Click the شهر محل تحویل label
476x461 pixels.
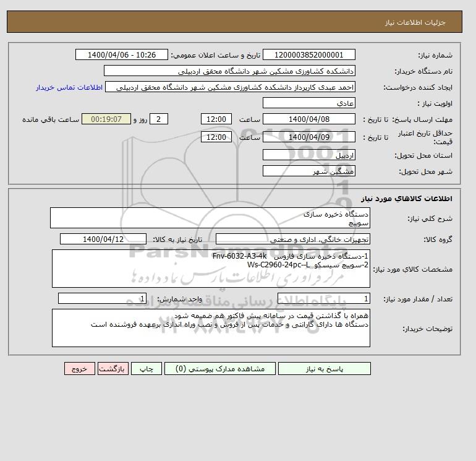coord(425,171)
